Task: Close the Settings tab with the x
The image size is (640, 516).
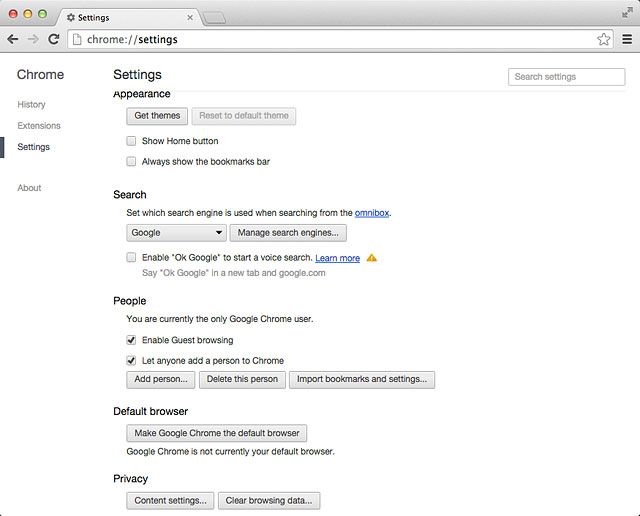Action: (x=190, y=18)
